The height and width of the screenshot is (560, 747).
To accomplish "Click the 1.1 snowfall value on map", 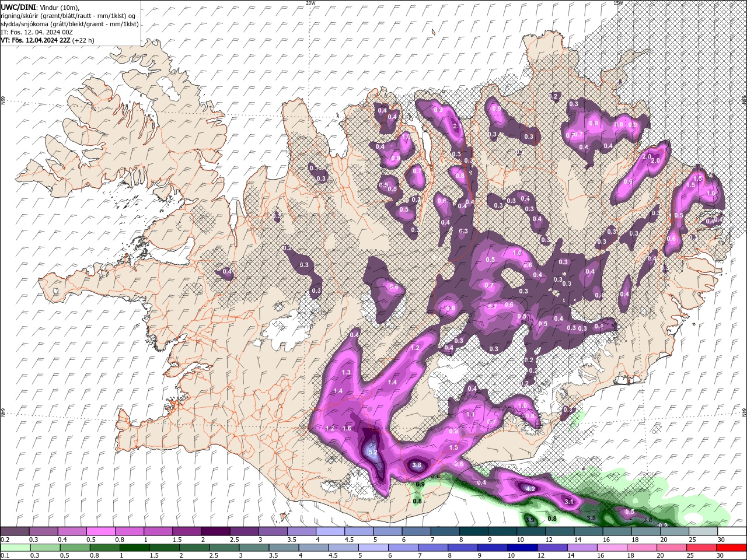I will click(x=470, y=414).
